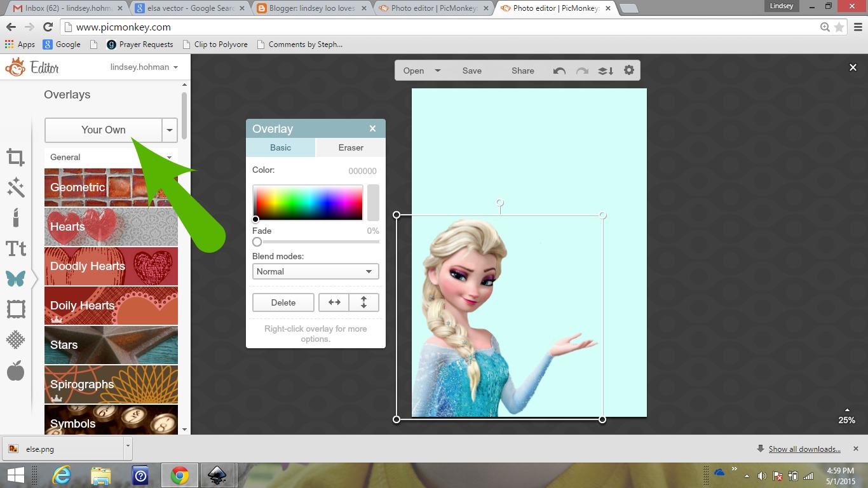Open Inkscape from the taskbar
Viewport: 868px width, 488px height.
click(218, 475)
